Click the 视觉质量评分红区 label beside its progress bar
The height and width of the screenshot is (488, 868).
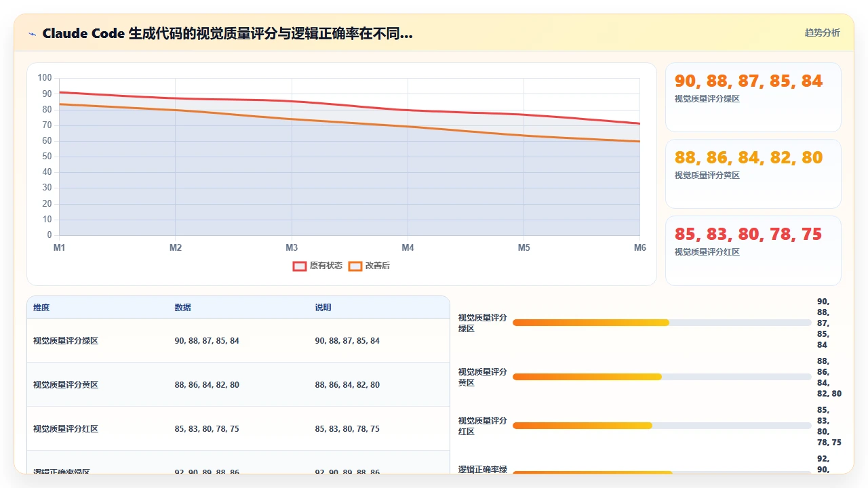[x=482, y=426]
